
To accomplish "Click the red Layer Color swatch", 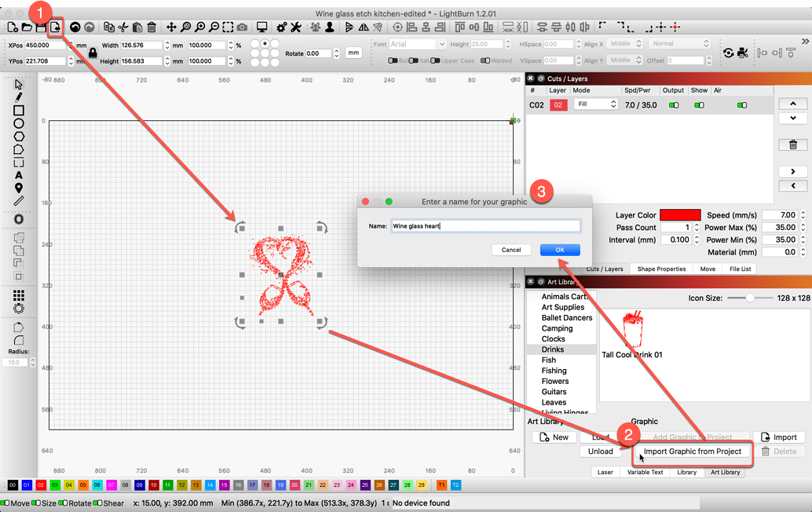I will point(680,215).
